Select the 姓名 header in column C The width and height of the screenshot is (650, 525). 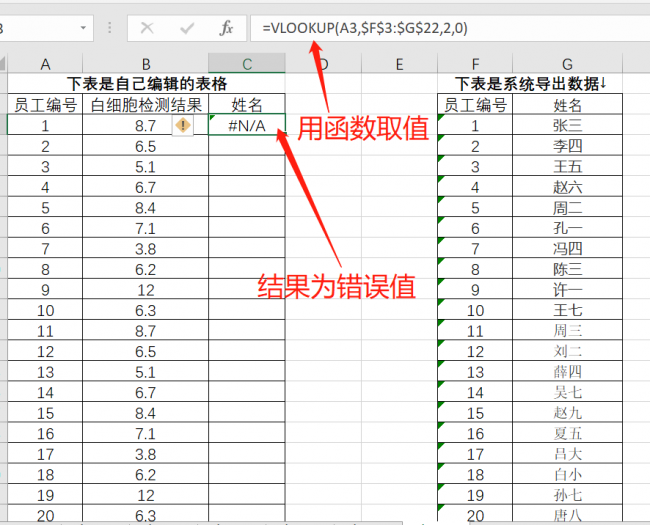coord(247,104)
